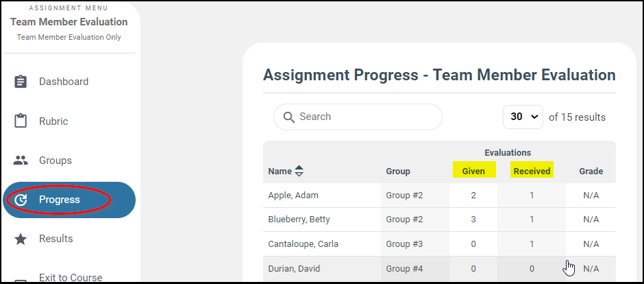Click the Received column header
644x284 pixels.
click(x=532, y=171)
